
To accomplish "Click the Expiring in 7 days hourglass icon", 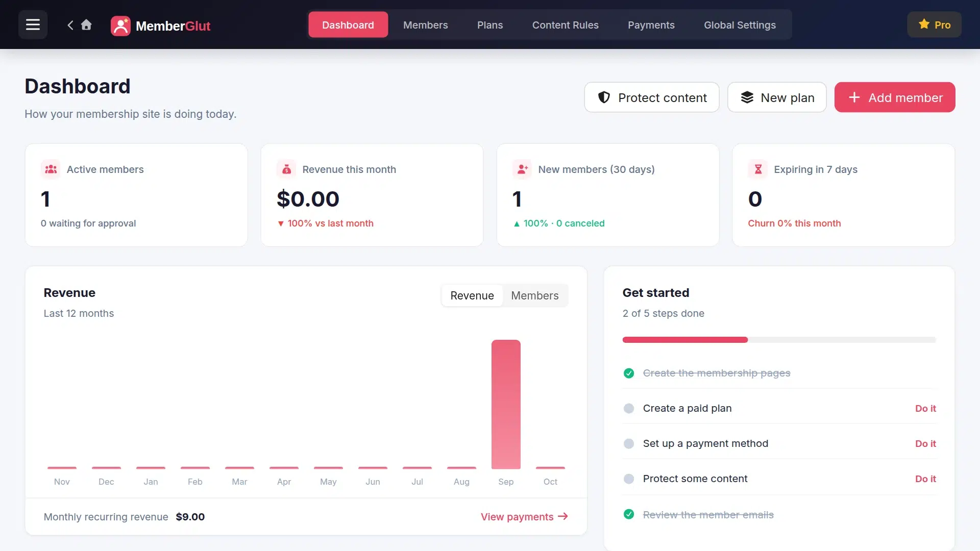I will pyautogui.click(x=758, y=169).
